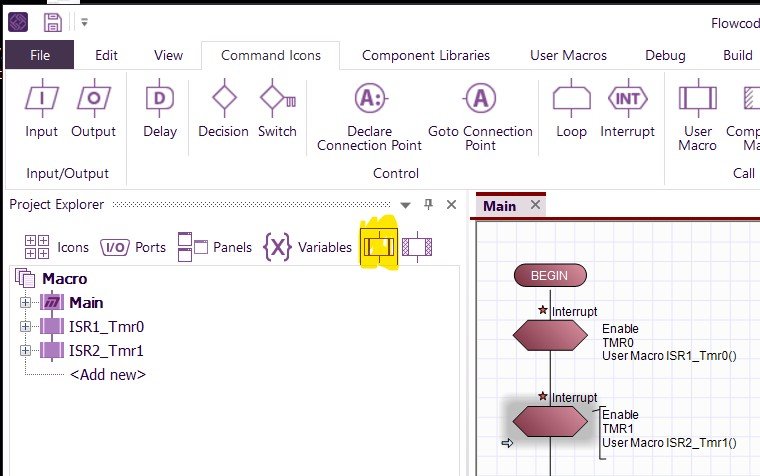Close the Main flowchart tab

tap(535, 205)
